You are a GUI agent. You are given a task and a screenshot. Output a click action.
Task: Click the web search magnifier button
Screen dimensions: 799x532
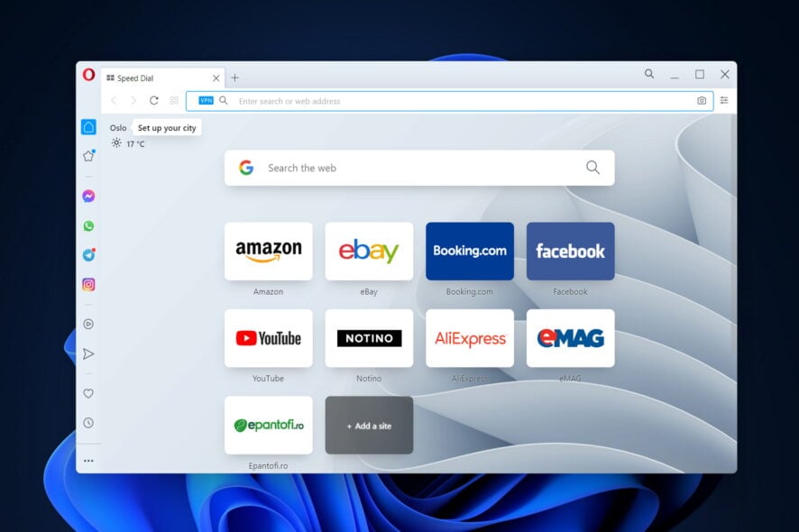(x=592, y=167)
